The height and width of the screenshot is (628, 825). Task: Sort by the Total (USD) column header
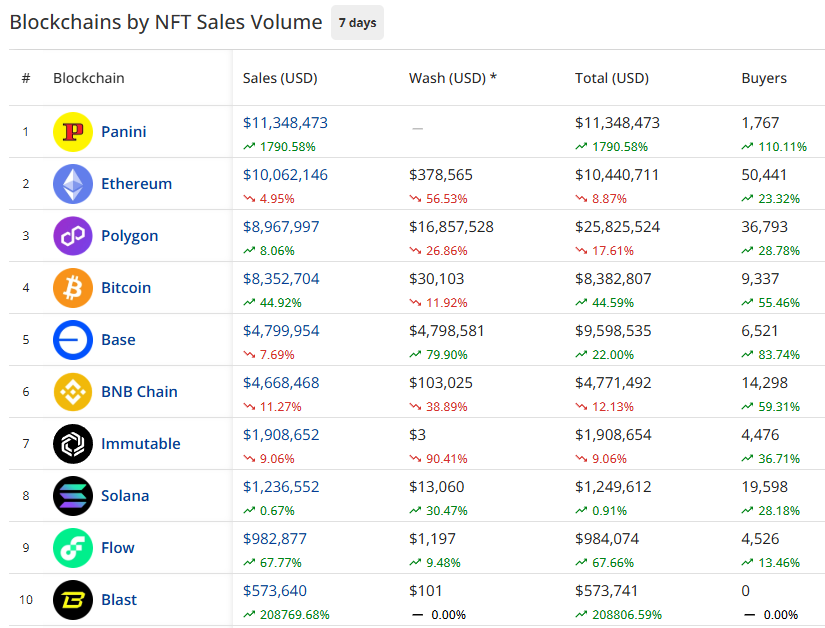[611, 78]
